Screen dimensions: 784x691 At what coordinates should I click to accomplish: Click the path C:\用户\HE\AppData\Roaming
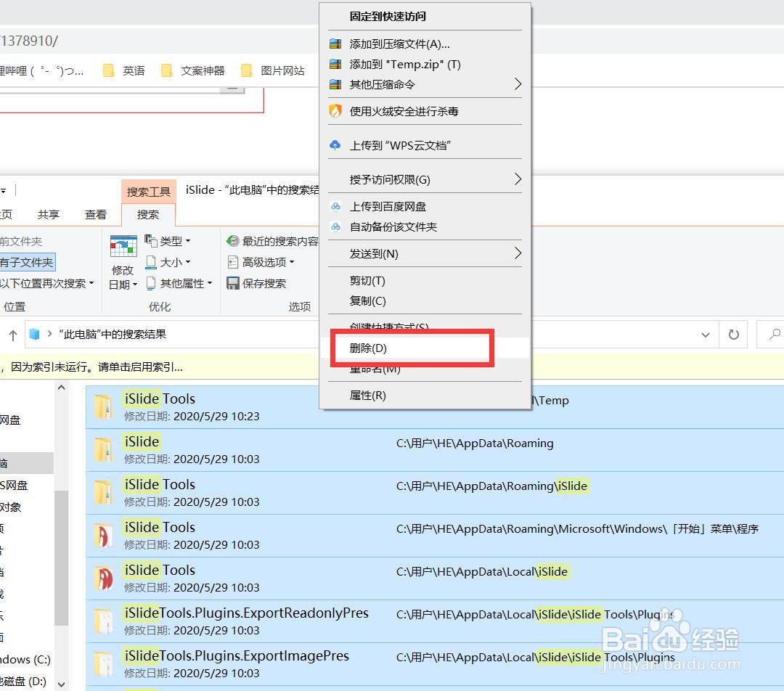pos(475,443)
